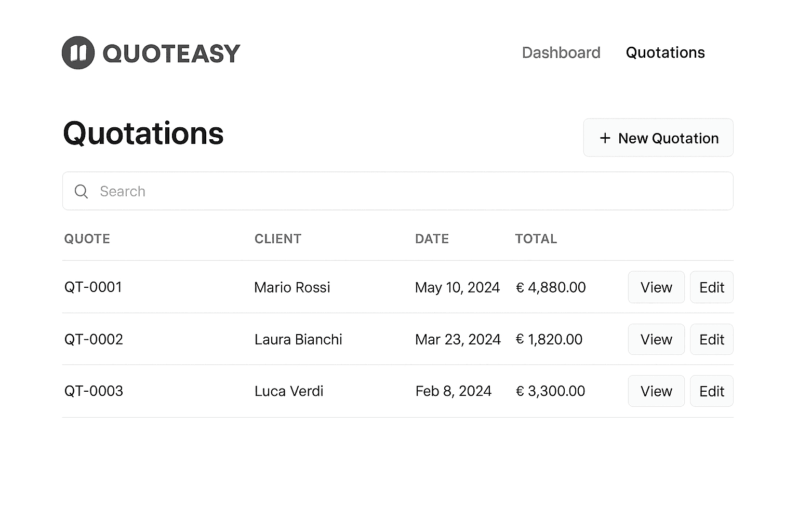The width and height of the screenshot is (798, 532).
Task: Click the plus icon in New Quotation
Action: tap(605, 138)
